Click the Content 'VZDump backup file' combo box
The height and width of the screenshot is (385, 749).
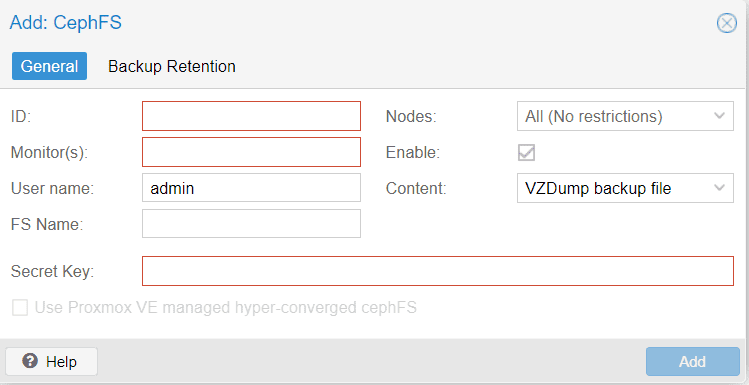coord(625,188)
